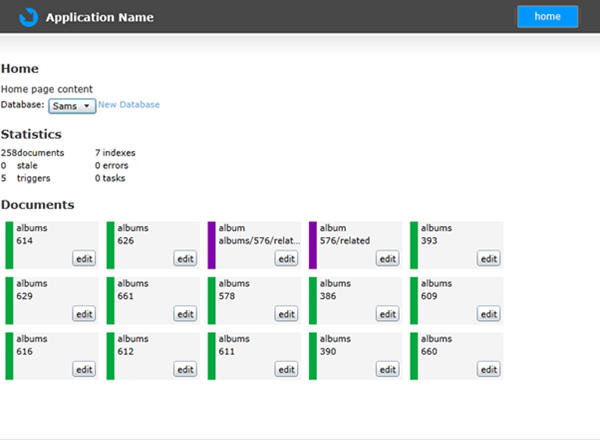
Task: Edit the albums 660 document
Action: 489,370
